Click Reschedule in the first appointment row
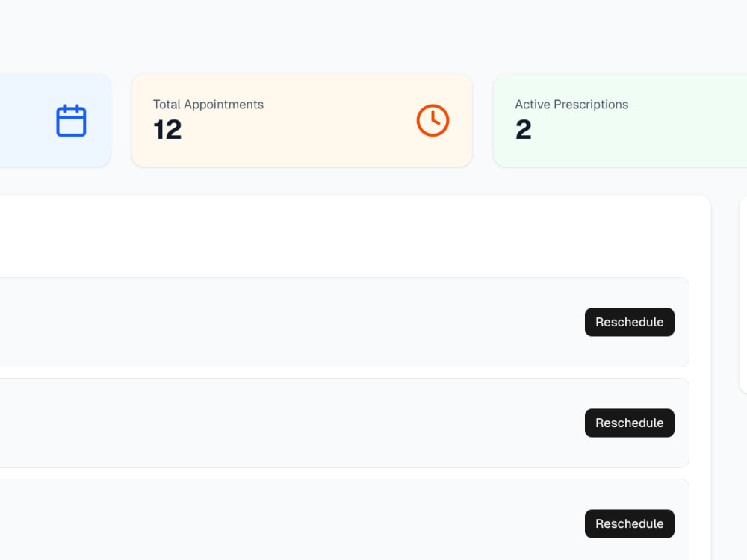Screen dimensions: 747x560 coord(629,322)
